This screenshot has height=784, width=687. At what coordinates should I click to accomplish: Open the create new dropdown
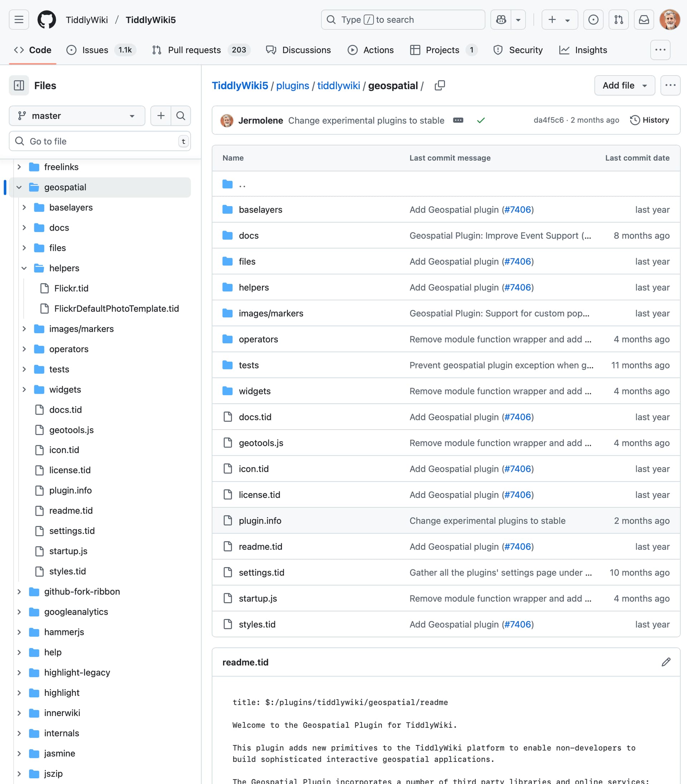point(559,20)
